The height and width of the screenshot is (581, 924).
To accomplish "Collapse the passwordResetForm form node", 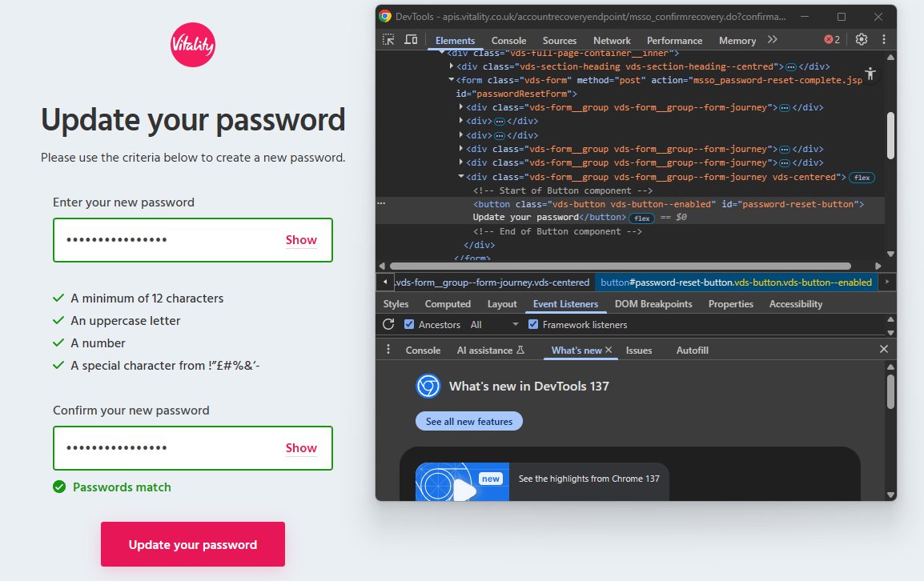I will click(x=452, y=79).
